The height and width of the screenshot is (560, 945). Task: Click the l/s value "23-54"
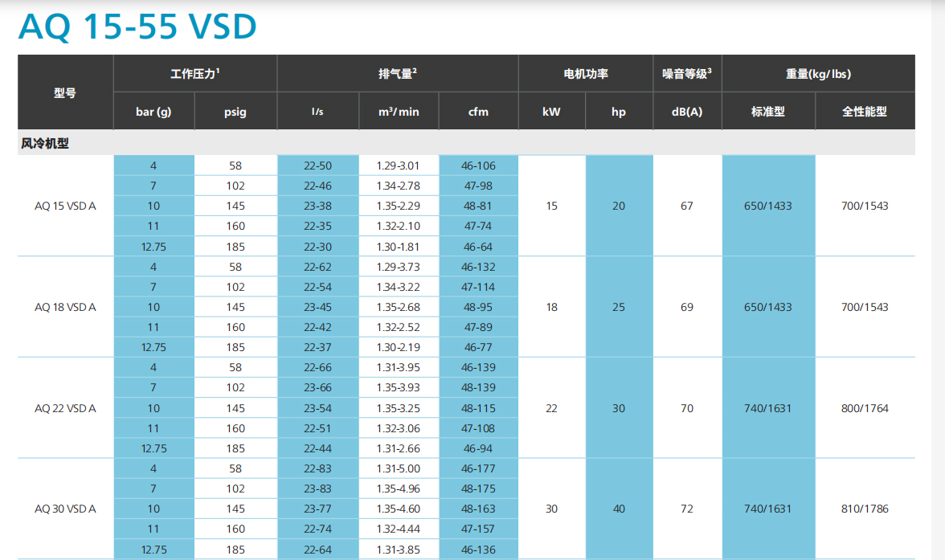tap(317, 409)
